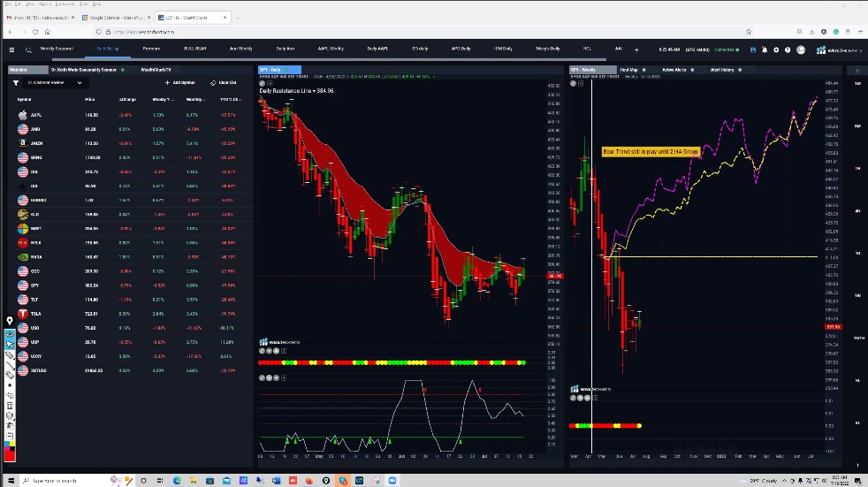This screenshot has width=868, height=487.
Task: Select the pointer arrow tool in annotation toolbar
Action: coord(10,344)
